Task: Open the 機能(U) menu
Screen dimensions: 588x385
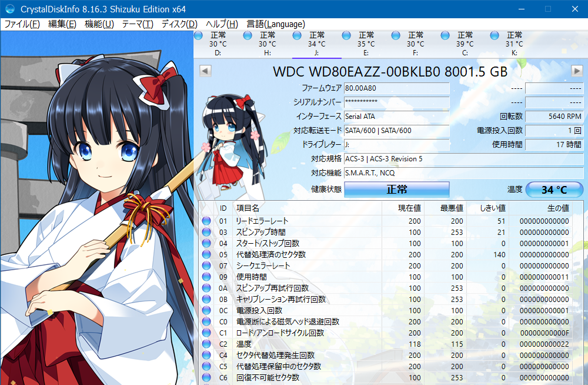Action: click(99, 24)
